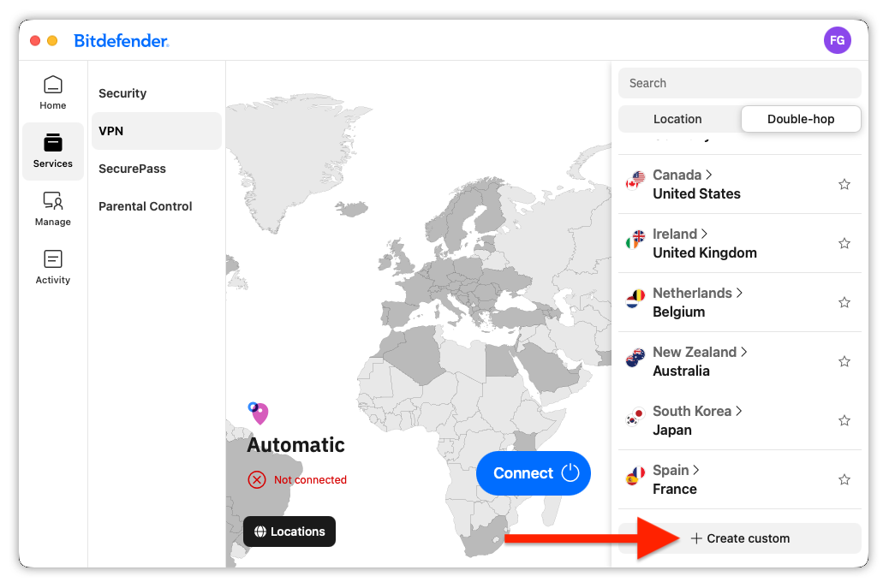Select the Australia destination text
Screen dimensions: 889x588
(x=681, y=371)
